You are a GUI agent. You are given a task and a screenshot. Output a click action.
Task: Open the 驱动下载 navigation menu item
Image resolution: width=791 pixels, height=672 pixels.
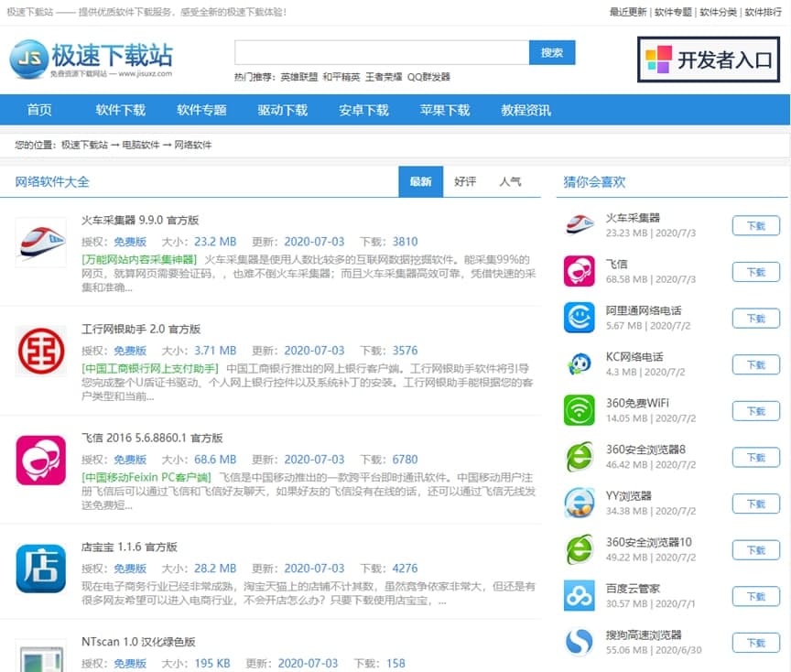tap(282, 110)
